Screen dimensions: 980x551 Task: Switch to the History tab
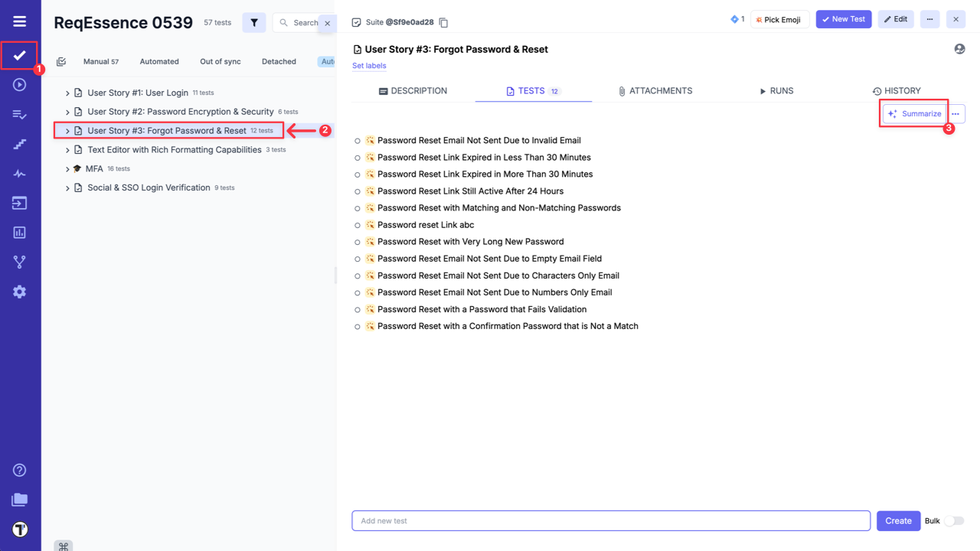pos(897,91)
